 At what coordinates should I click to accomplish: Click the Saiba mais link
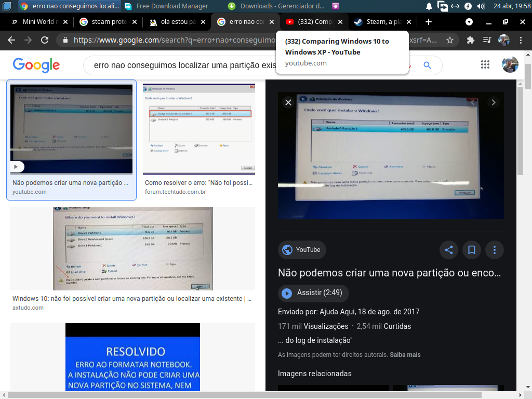[x=405, y=354]
